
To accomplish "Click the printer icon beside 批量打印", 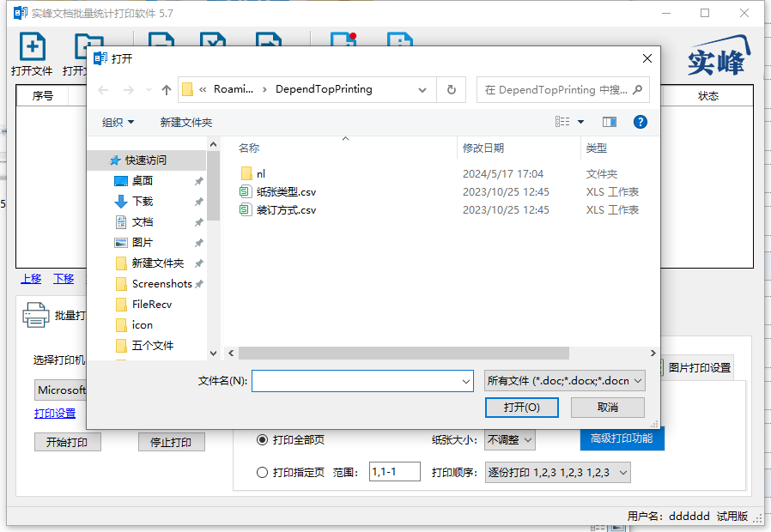I will tap(36, 315).
